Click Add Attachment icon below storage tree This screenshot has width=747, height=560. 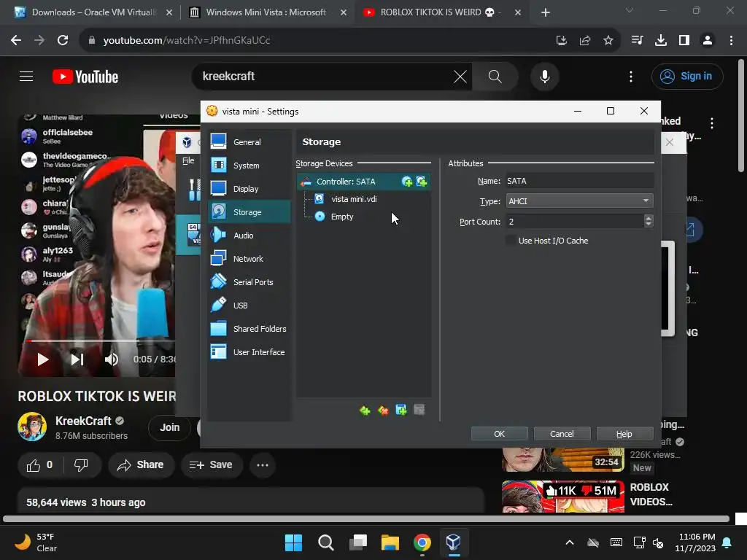[401, 410]
